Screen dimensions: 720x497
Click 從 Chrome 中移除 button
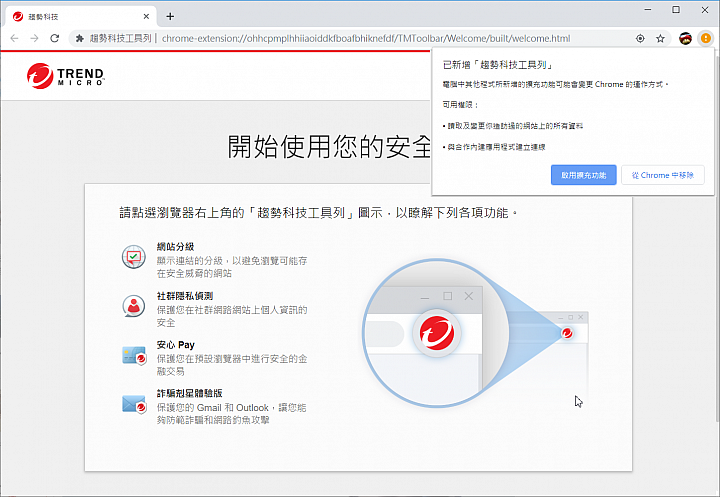(663, 175)
